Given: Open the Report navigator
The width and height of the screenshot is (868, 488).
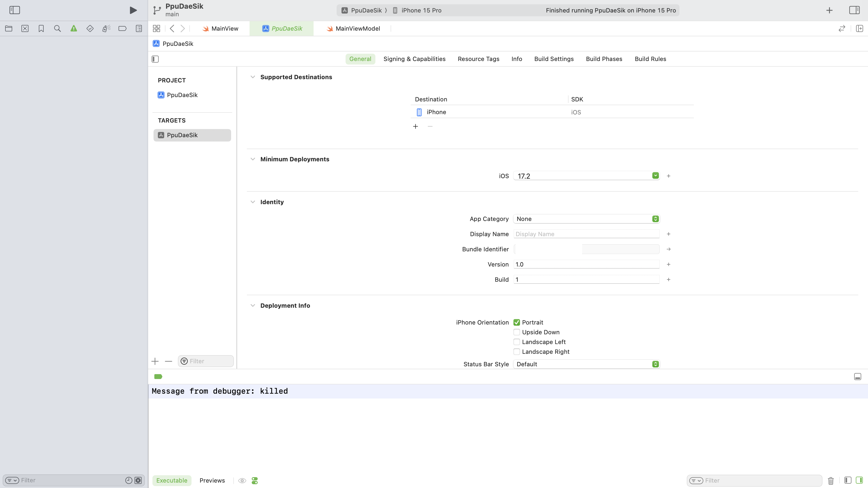Looking at the screenshot, I should pyautogui.click(x=139, y=29).
